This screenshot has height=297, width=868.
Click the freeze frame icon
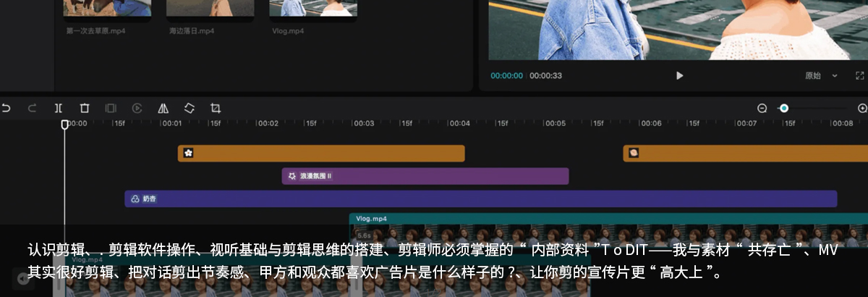click(x=111, y=108)
